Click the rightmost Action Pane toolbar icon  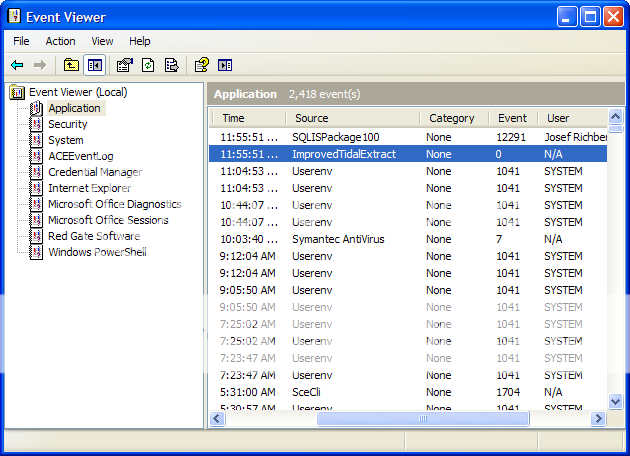[225, 65]
